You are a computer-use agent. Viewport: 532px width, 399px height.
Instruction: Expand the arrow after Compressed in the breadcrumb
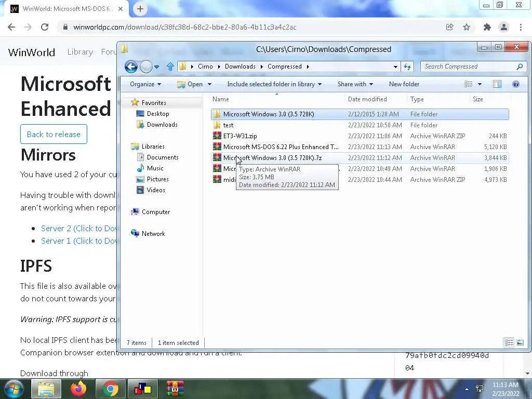308,66
